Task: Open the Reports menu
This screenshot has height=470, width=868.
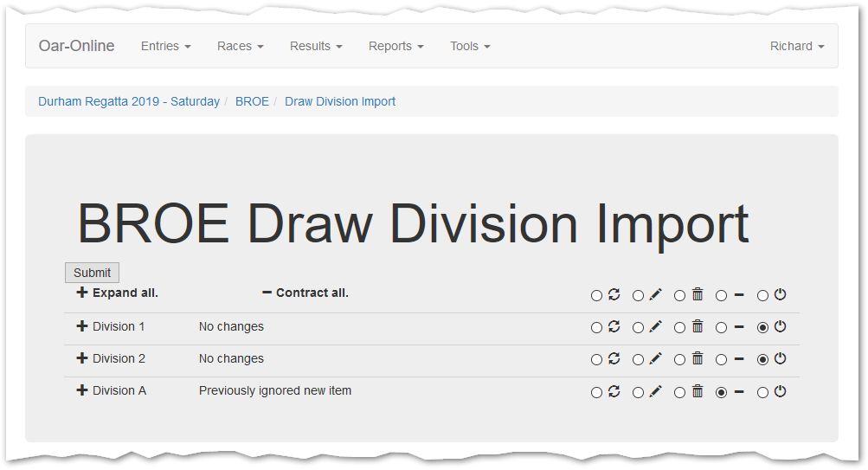Action: [395, 46]
